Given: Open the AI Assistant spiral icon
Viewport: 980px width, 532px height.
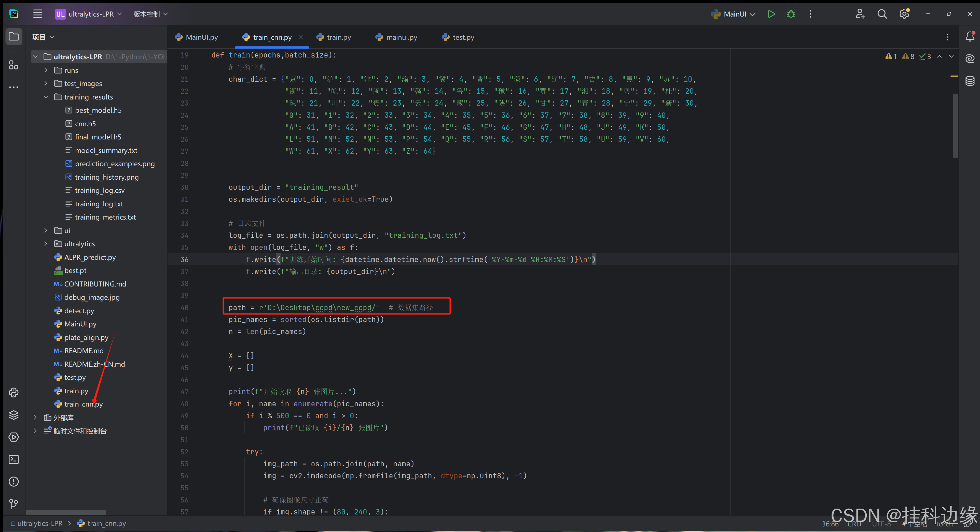Looking at the screenshot, I should [970, 59].
